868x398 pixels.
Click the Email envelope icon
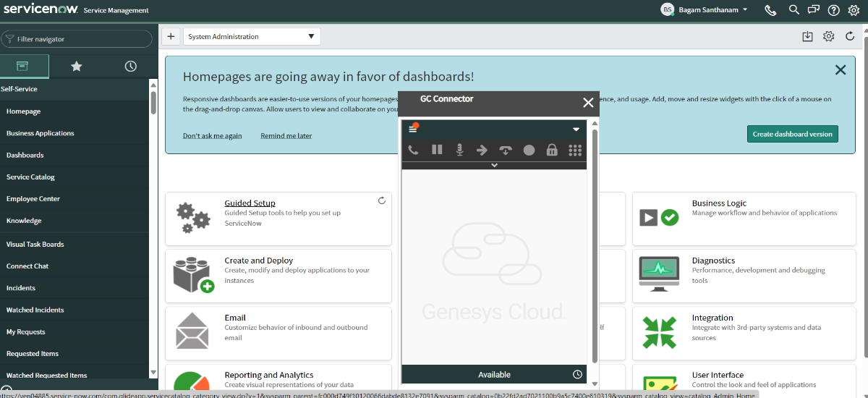pyautogui.click(x=192, y=331)
